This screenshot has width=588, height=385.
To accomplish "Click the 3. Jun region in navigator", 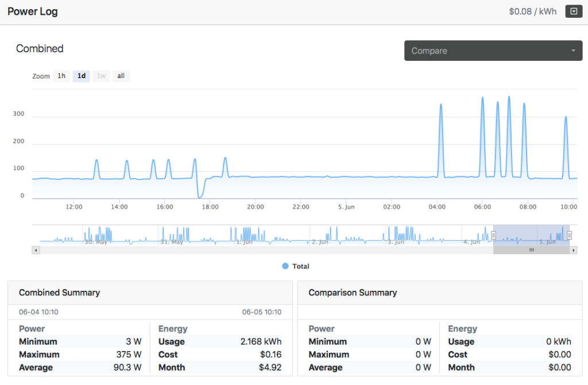I will tap(396, 242).
